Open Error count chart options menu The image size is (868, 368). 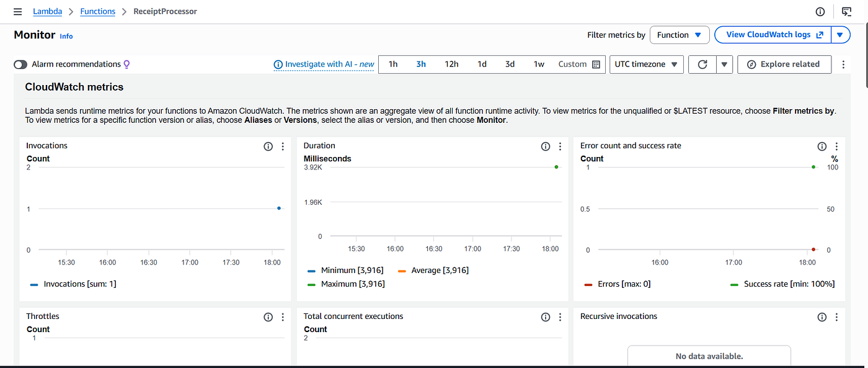(836, 146)
